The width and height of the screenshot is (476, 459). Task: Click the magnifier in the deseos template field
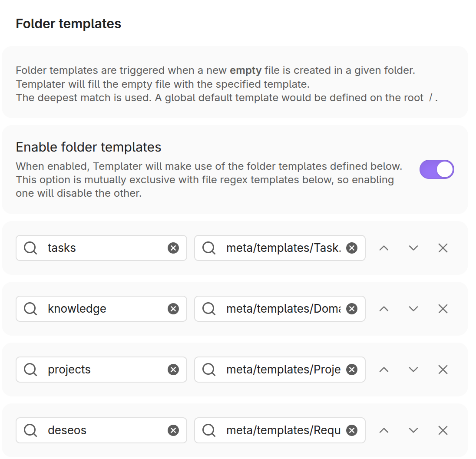point(208,430)
